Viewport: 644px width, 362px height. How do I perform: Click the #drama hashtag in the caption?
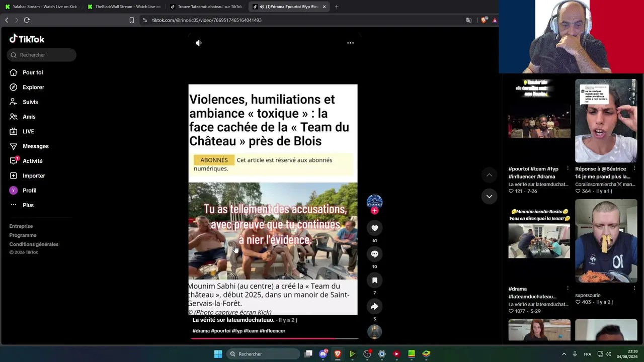pos(201,331)
